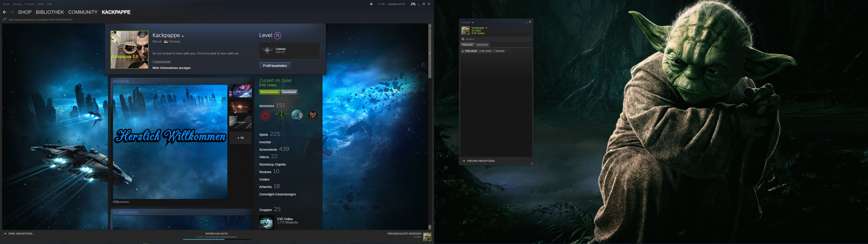Open the Videos 22 link
Viewport: 868px width, 244px height.
pos(269,157)
